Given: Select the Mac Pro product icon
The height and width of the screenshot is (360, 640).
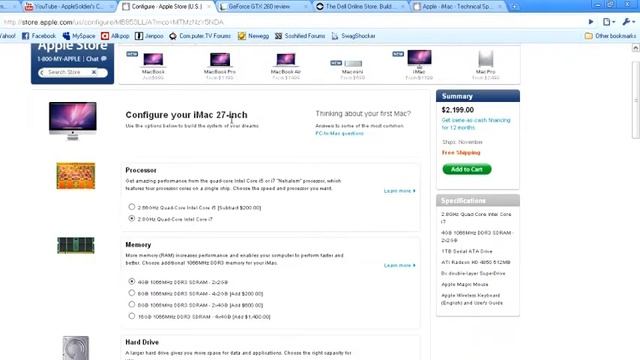Looking at the screenshot, I should (486, 59).
